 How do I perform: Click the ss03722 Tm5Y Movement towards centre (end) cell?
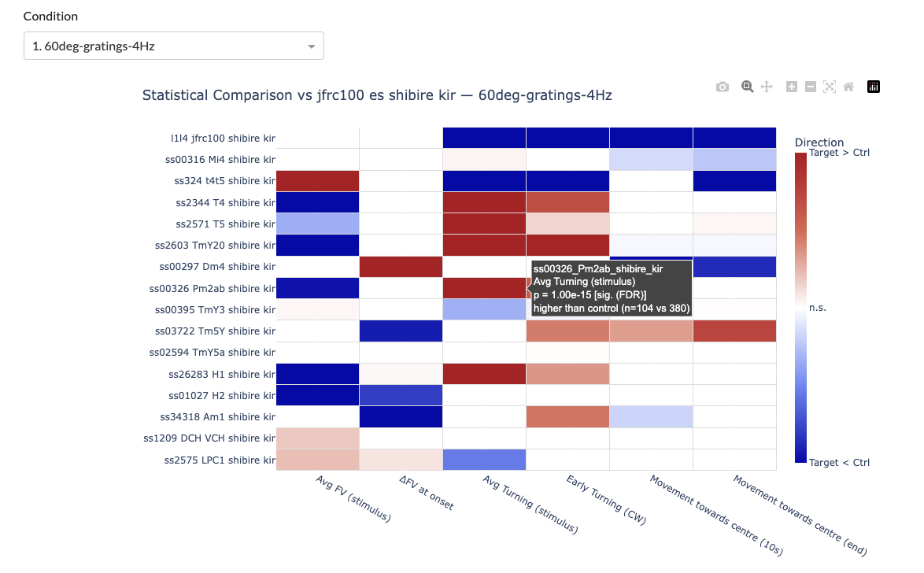(734, 331)
